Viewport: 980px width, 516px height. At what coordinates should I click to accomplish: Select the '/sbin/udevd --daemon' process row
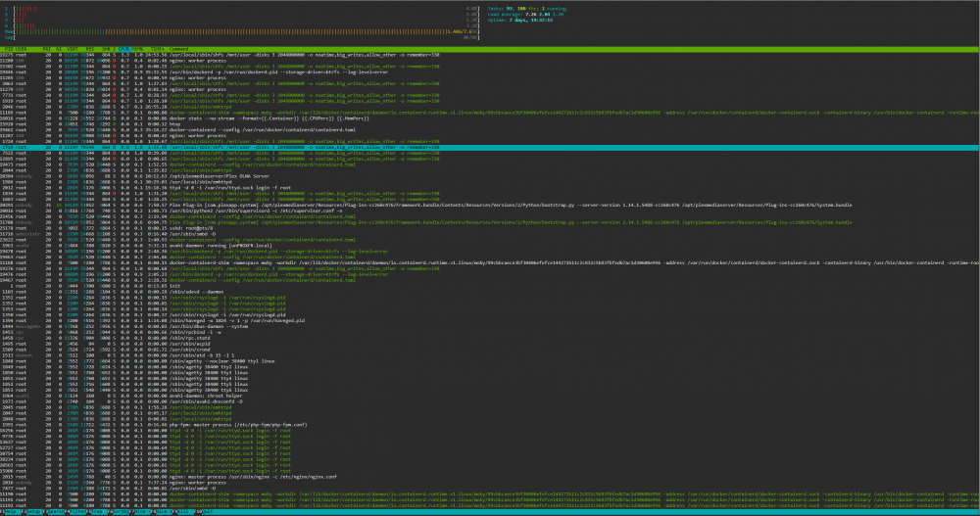[x=490, y=292]
